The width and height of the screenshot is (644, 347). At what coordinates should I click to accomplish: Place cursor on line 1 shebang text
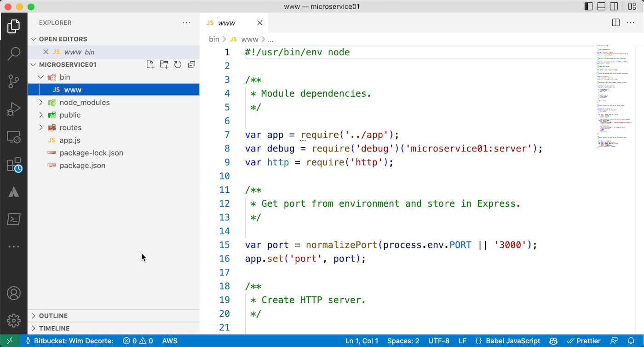[x=297, y=52]
